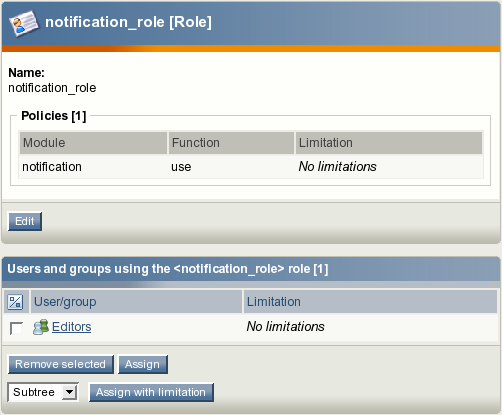Screen dimensions: 502x415
Task: Tick the Editors row checkbox
Action: point(16,328)
